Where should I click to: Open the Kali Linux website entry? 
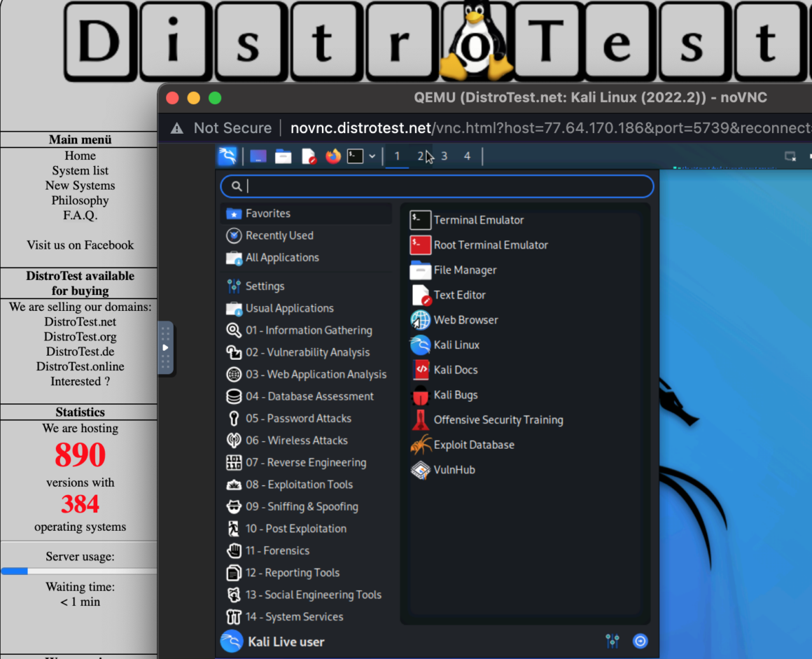[524, 345]
